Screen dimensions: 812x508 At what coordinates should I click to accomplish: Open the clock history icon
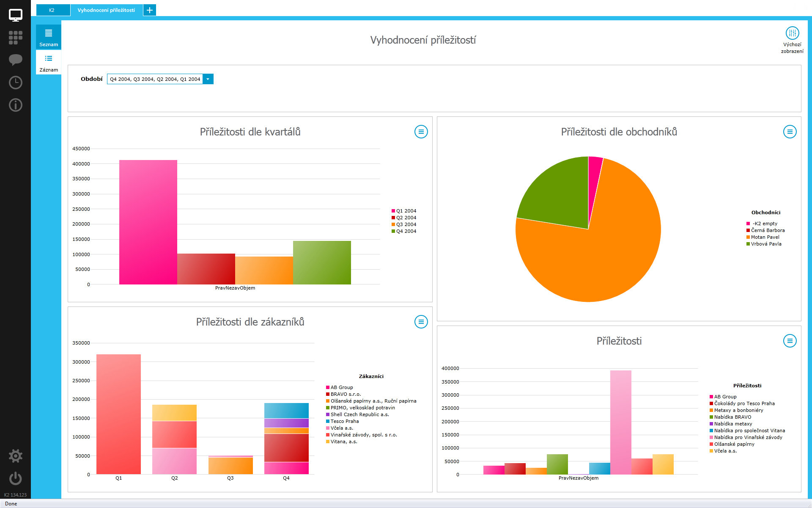pos(15,82)
